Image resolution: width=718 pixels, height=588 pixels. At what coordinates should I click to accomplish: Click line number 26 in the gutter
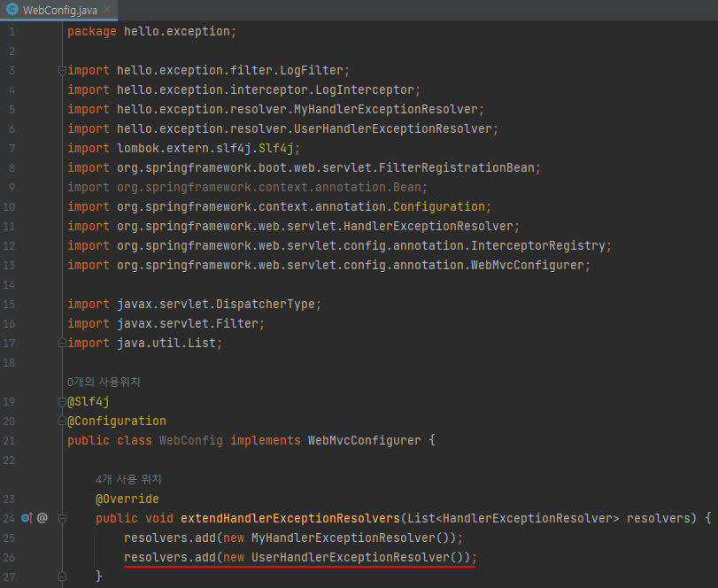tap(9, 557)
